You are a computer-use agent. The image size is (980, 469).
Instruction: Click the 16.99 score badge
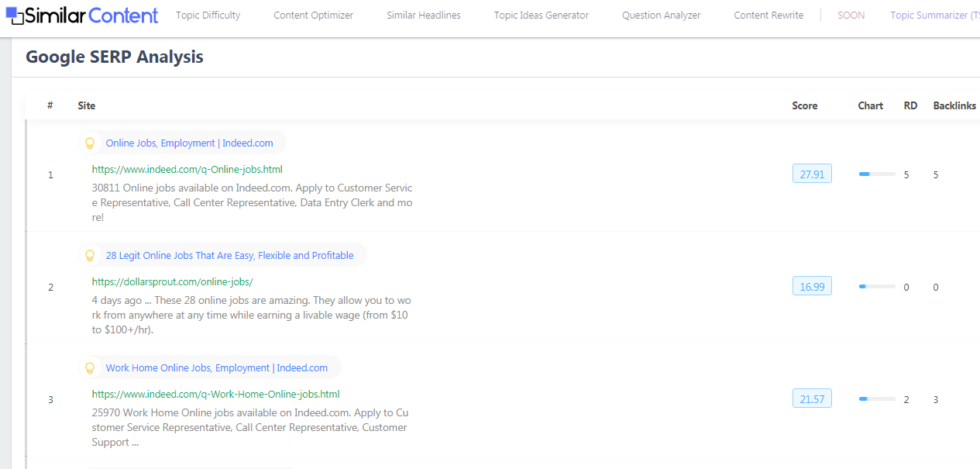[812, 286]
